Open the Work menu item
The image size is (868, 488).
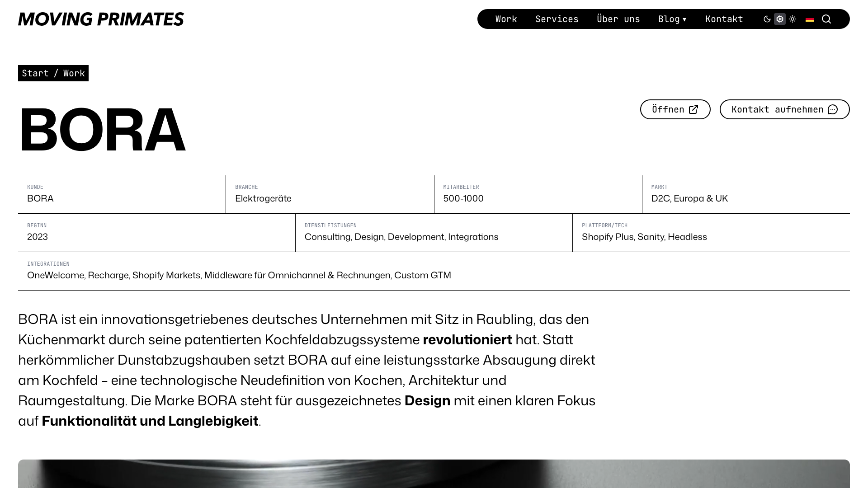(506, 19)
